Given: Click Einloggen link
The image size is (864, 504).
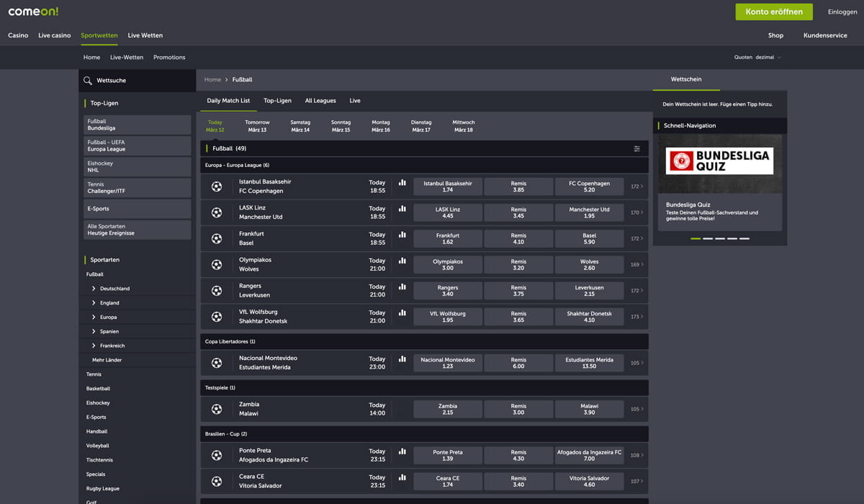Looking at the screenshot, I should [x=842, y=12].
